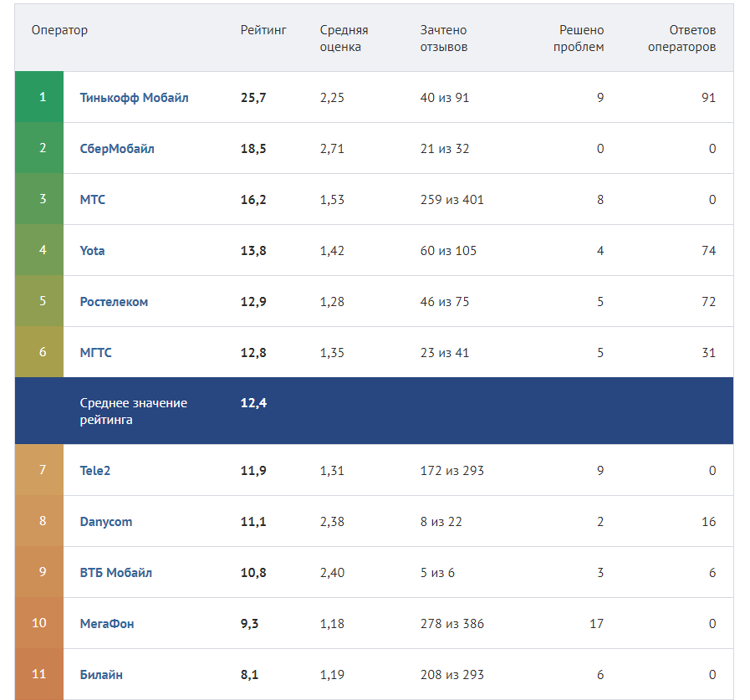Screen dimensions: 750x700
Task: Click the orange rank 11 color cell
Action: click(39, 674)
